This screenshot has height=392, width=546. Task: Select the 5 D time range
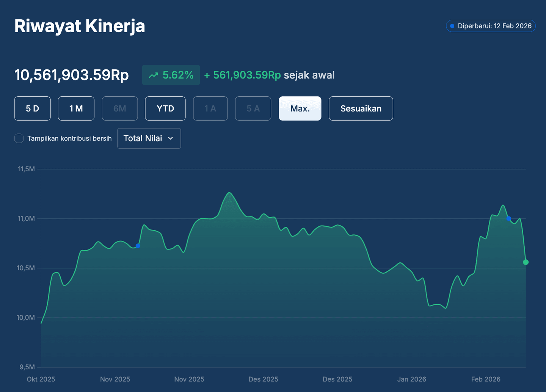(32, 108)
